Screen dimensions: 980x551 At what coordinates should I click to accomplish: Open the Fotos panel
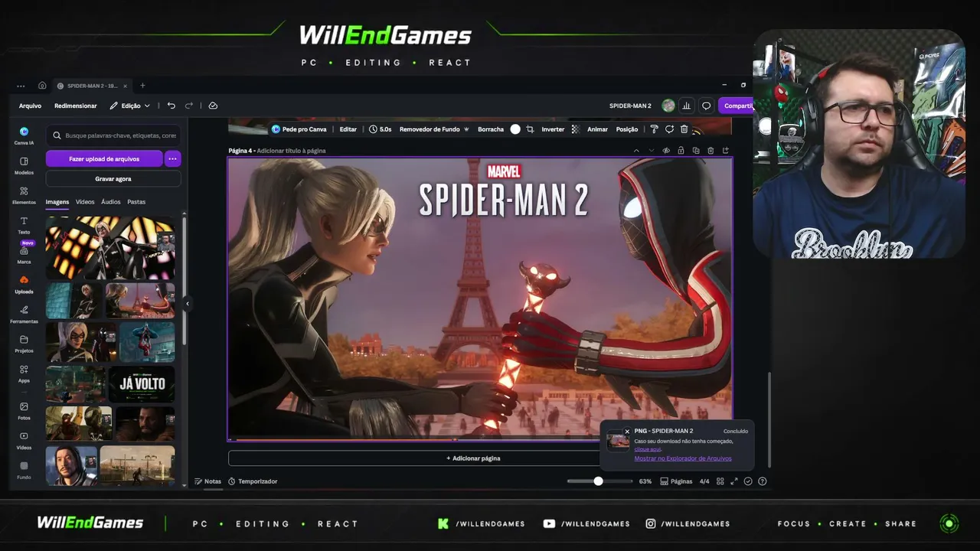click(24, 411)
